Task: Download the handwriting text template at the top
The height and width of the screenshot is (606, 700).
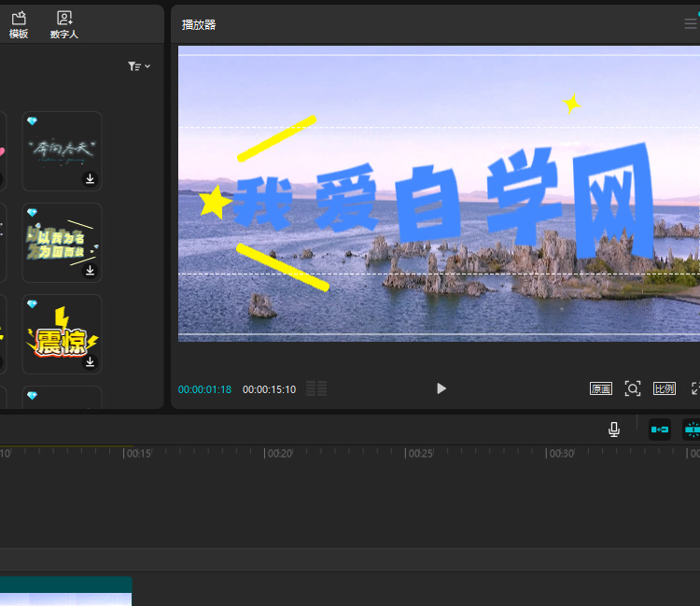Action: pos(90,178)
